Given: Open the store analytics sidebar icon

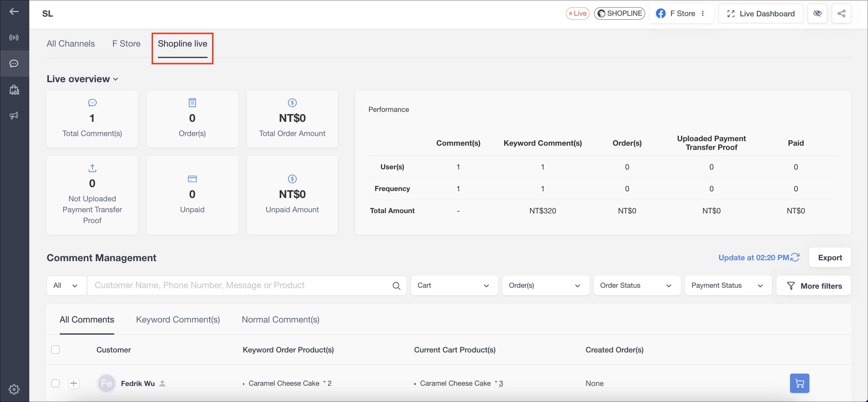Looking at the screenshot, I should click(x=14, y=90).
